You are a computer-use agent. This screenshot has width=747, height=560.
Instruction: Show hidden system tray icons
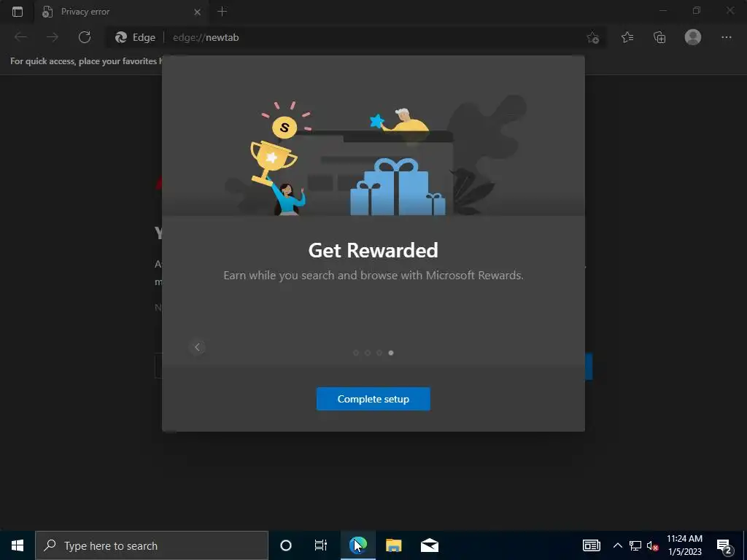coord(617,545)
